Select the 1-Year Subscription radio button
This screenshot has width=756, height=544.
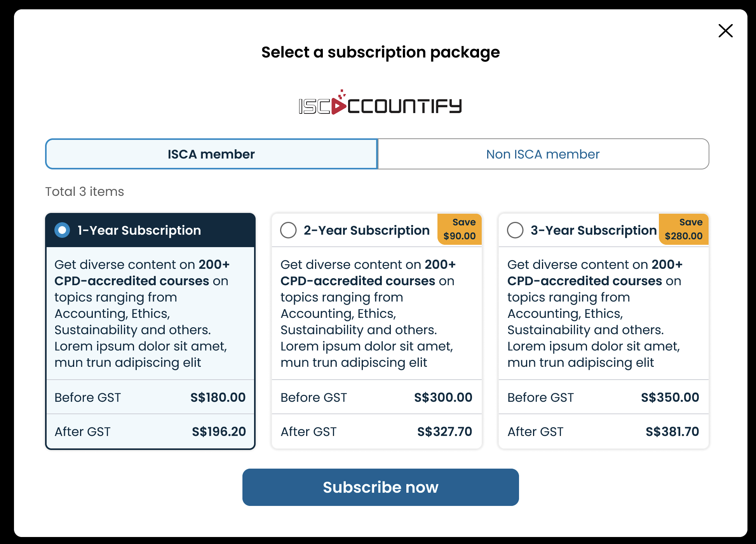[62, 230]
